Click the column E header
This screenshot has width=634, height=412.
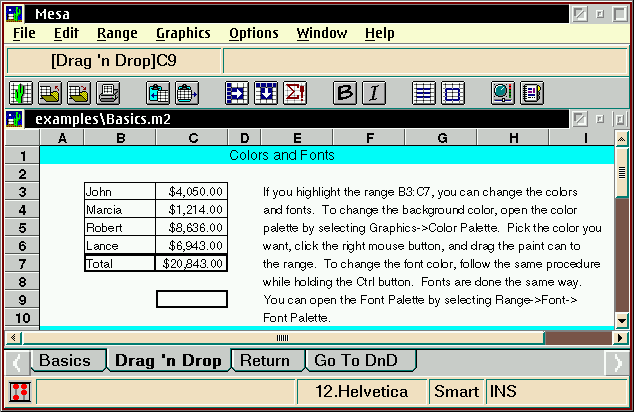click(296, 138)
